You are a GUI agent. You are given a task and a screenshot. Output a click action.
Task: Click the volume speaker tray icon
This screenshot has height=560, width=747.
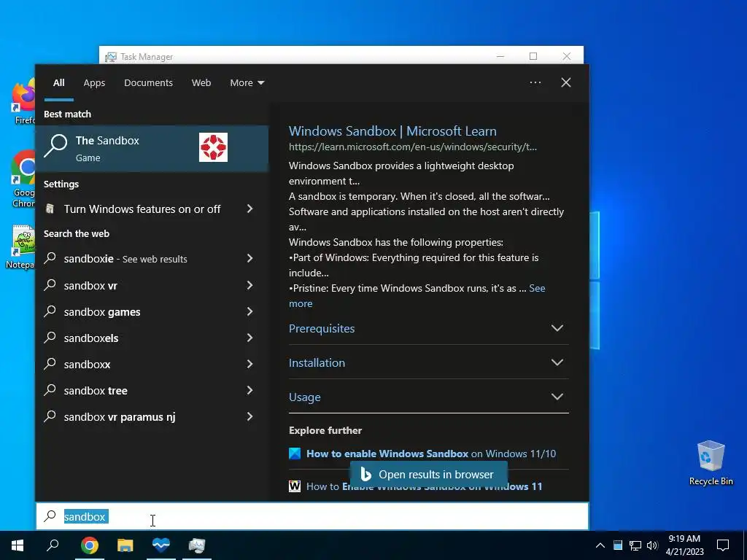(x=652, y=545)
